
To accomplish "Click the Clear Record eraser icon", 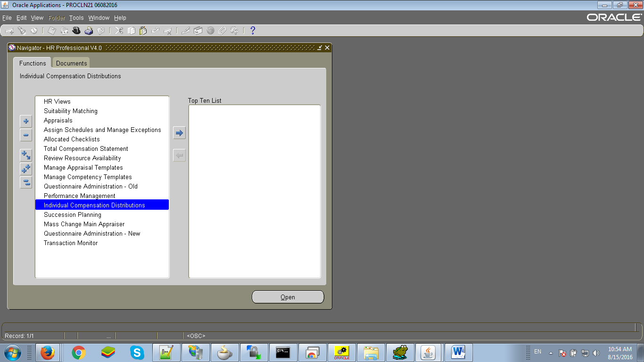I will (156, 31).
